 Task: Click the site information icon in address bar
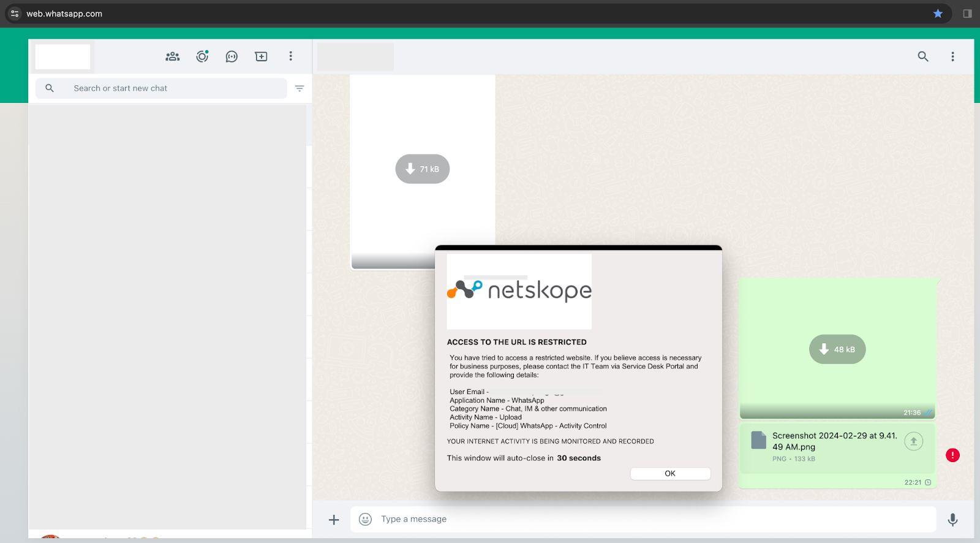click(15, 13)
